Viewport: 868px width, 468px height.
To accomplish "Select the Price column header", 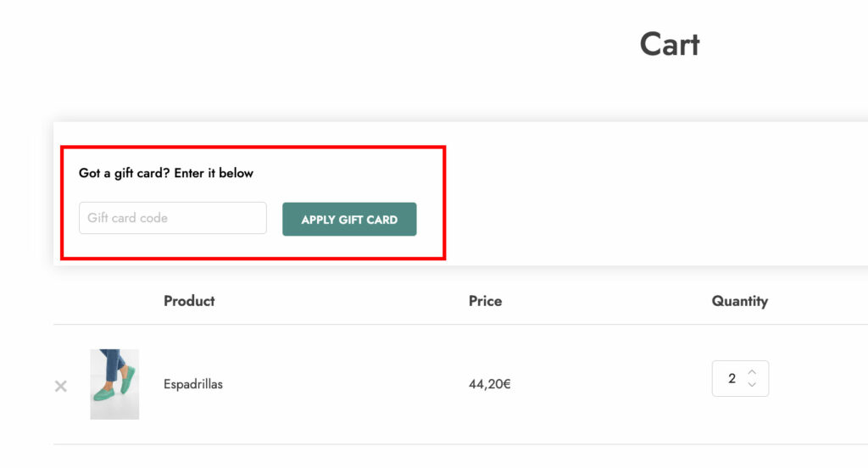I will point(486,301).
